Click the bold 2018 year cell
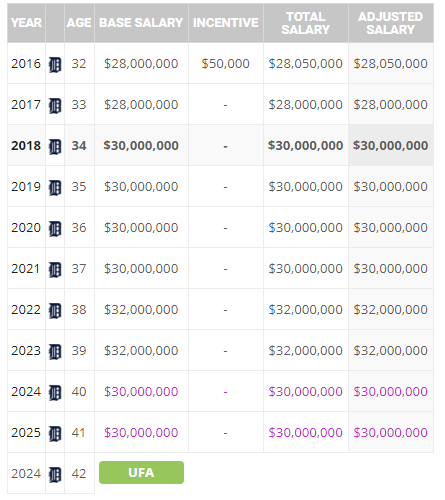This screenshot has height=500, width=445. [x=26, y=146]
